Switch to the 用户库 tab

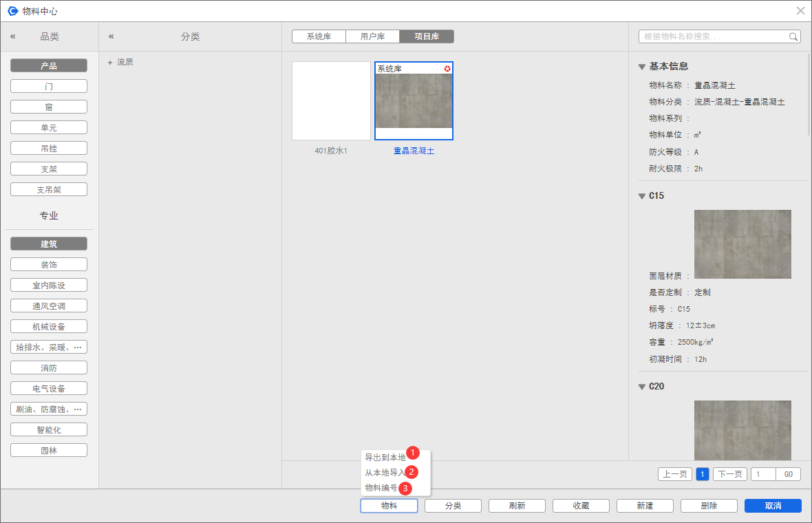(x=372, y=36)
